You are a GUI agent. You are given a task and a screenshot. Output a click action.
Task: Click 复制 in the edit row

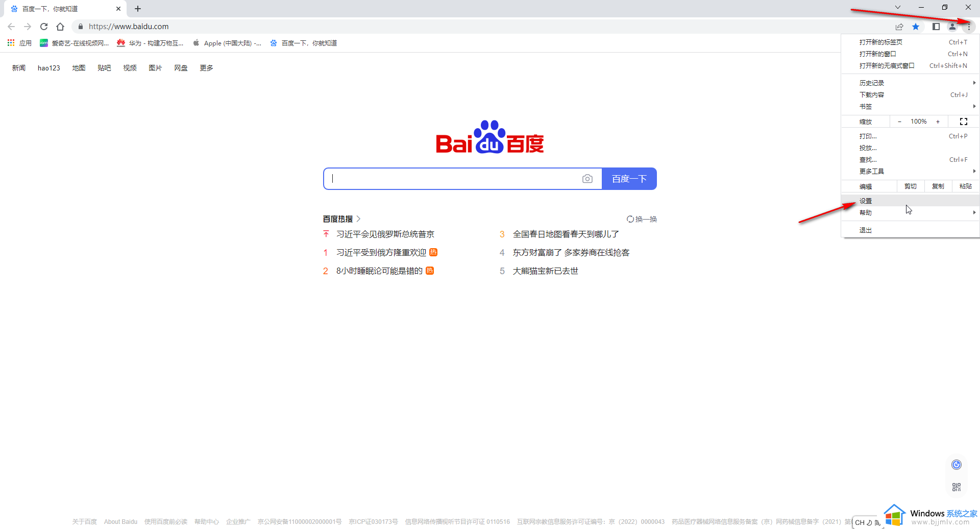(x=938, y=186)
